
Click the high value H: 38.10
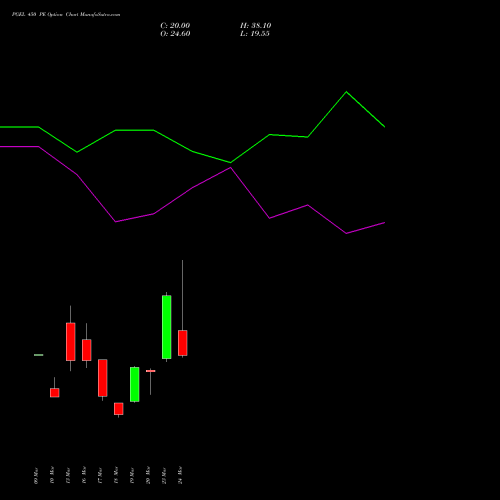point(255,26)
